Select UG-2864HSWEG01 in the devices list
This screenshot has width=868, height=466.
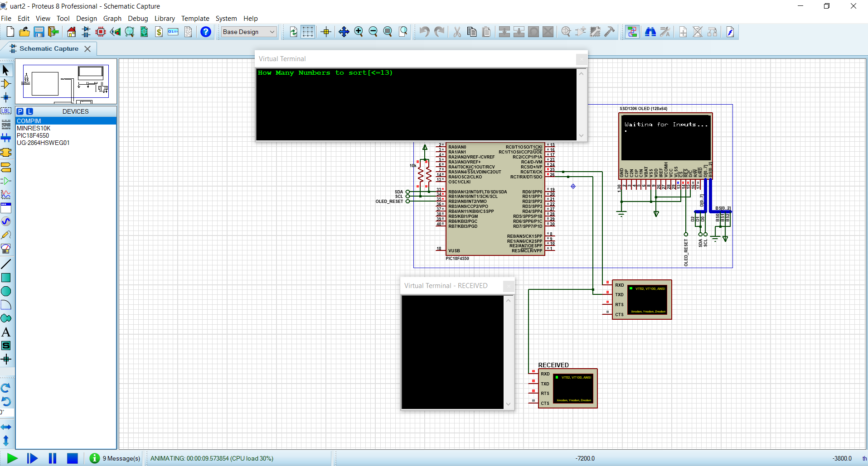click(x=66, y=143)
